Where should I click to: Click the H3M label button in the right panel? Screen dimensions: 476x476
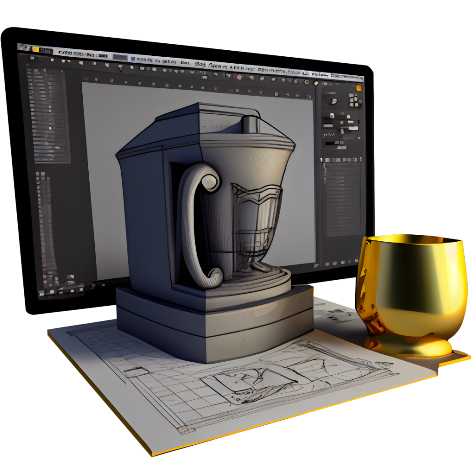(x=330, y=134)
